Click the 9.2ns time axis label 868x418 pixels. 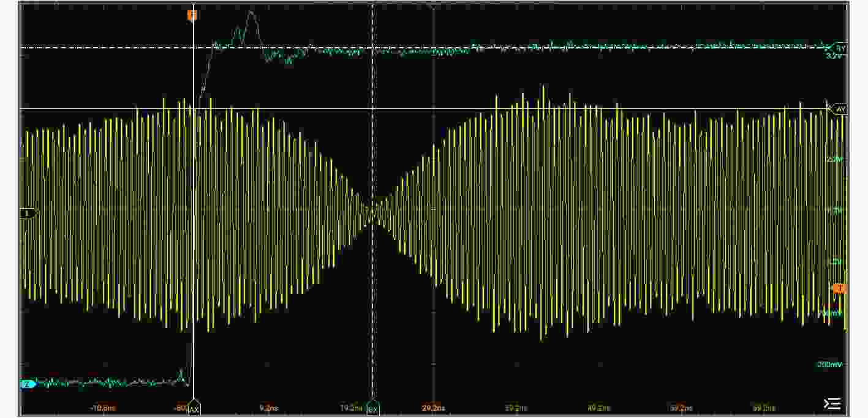click(x=268, y=408)
